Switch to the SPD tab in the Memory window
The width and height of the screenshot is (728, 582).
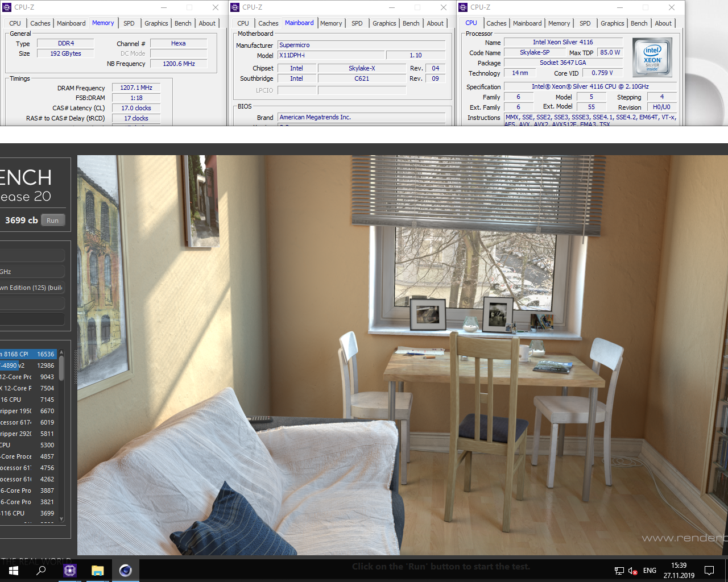[x=129, y=23]
